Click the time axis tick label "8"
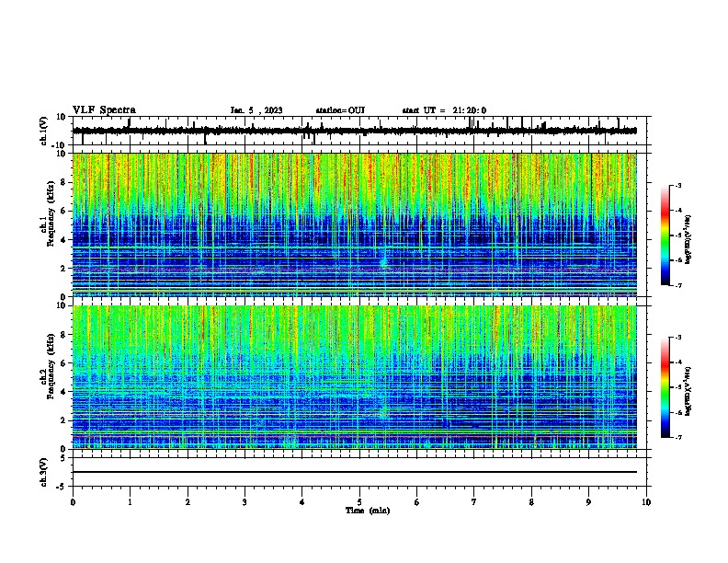The image size is (728, 563). pos(531,502)
